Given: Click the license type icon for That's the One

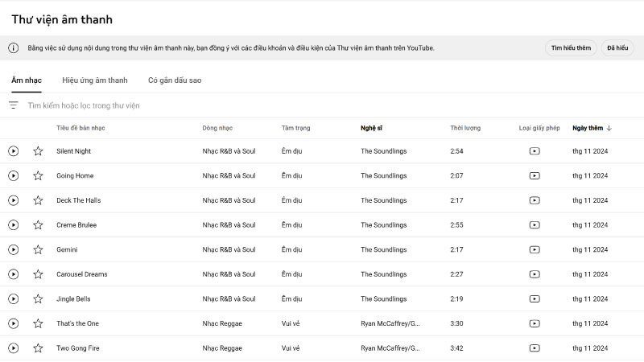Looking at the screenshot, I should click(x=535, y=323).
